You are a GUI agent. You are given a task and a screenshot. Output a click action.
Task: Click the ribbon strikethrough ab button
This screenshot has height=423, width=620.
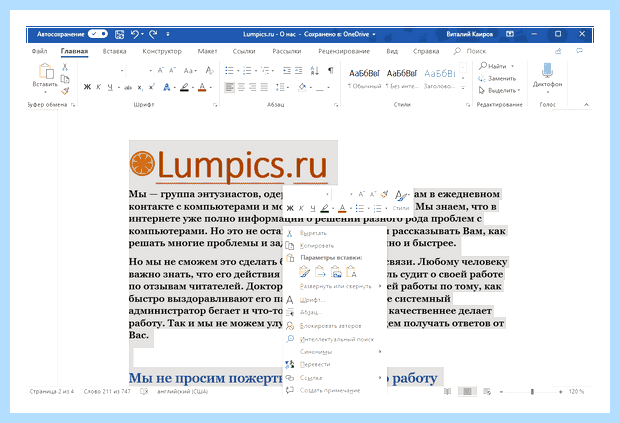coord(127,87)
